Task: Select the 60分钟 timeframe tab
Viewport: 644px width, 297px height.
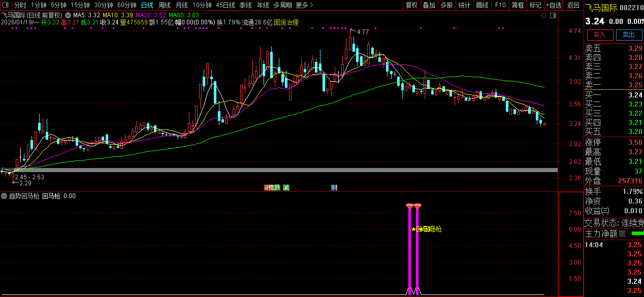Action: click(x=126, y=5)
